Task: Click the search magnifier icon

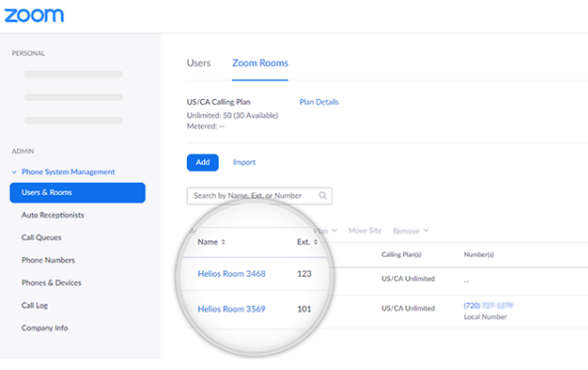Action: 323,196
